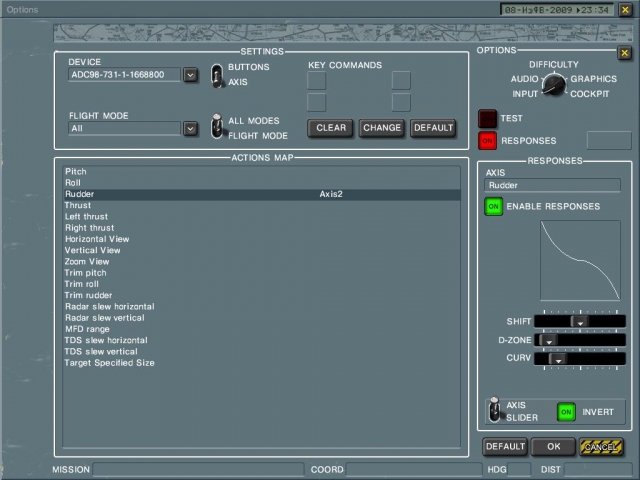
Task: Select the Trim pitch action row
Action: [x=262, y=273]
